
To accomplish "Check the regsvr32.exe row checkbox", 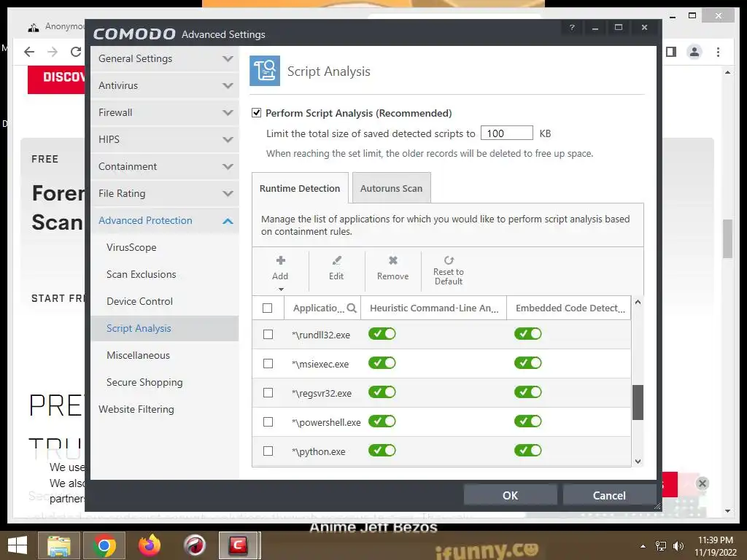I will (268, 393).
